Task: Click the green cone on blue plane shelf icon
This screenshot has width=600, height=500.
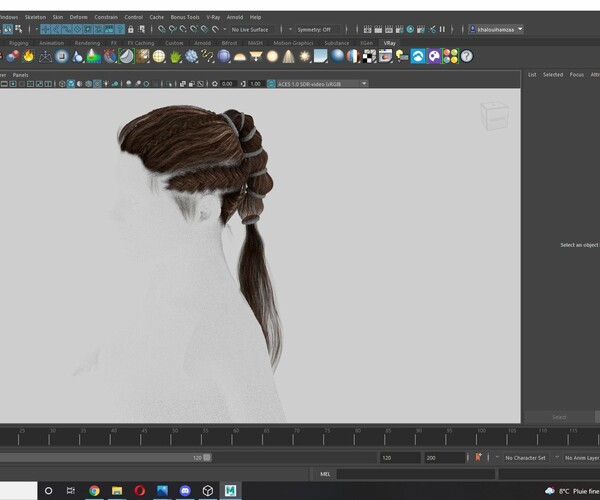Action: 94,57
